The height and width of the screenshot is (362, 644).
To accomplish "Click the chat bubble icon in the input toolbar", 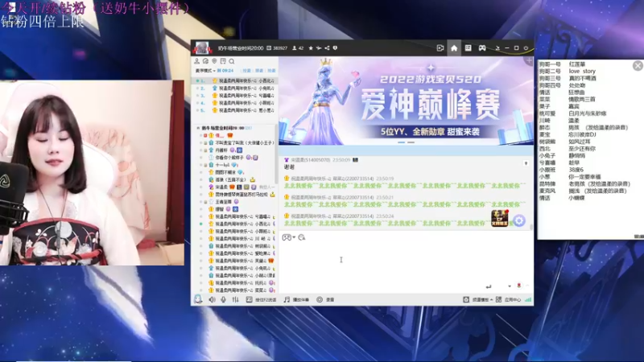I will (302, 237).
